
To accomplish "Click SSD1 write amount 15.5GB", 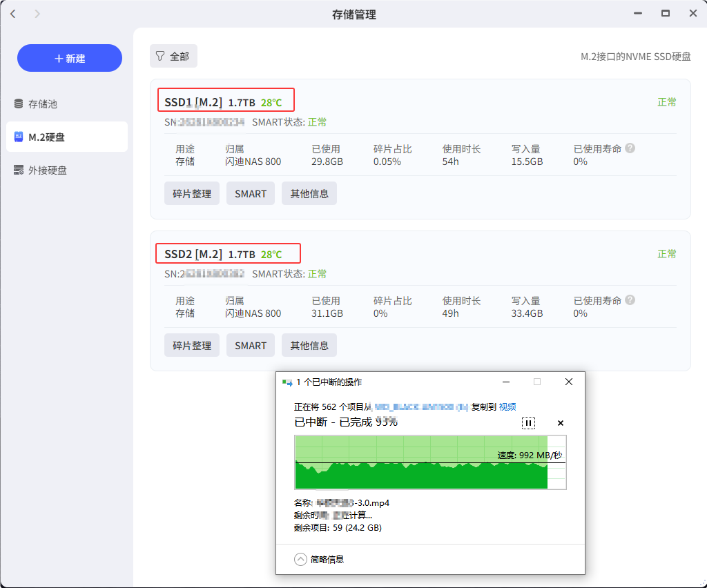I will (527, 161).
